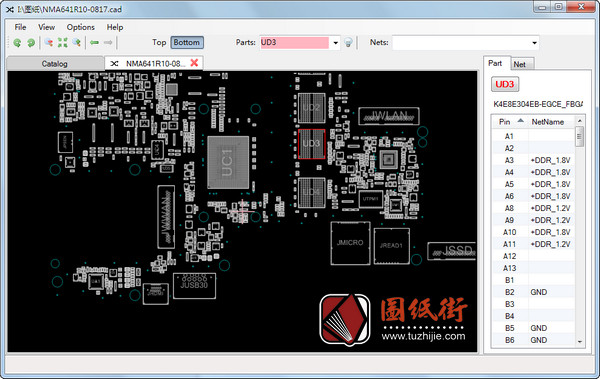Select pin row B6 with GND

click(x=533, y=340)
